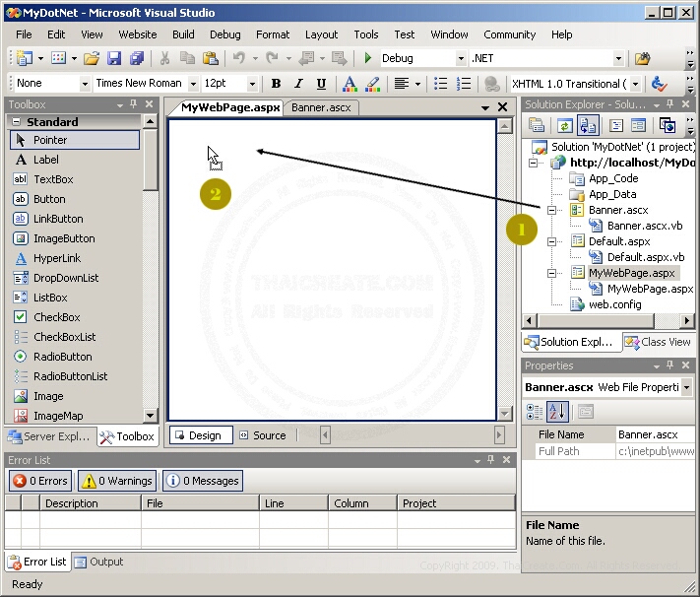Screen dimensions: 700x597
Task: Click the Properties icon in Solution Explorer toolbar
Action: 537,126
